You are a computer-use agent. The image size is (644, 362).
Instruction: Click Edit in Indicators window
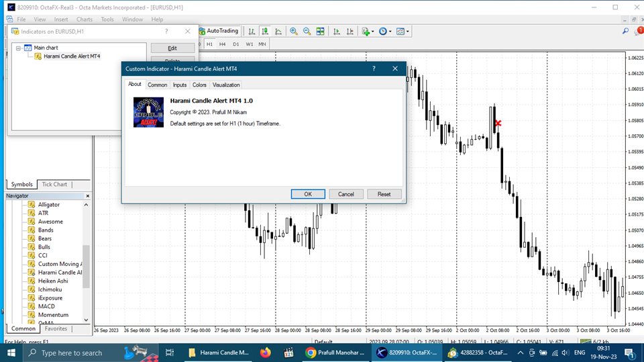(172, 48)
